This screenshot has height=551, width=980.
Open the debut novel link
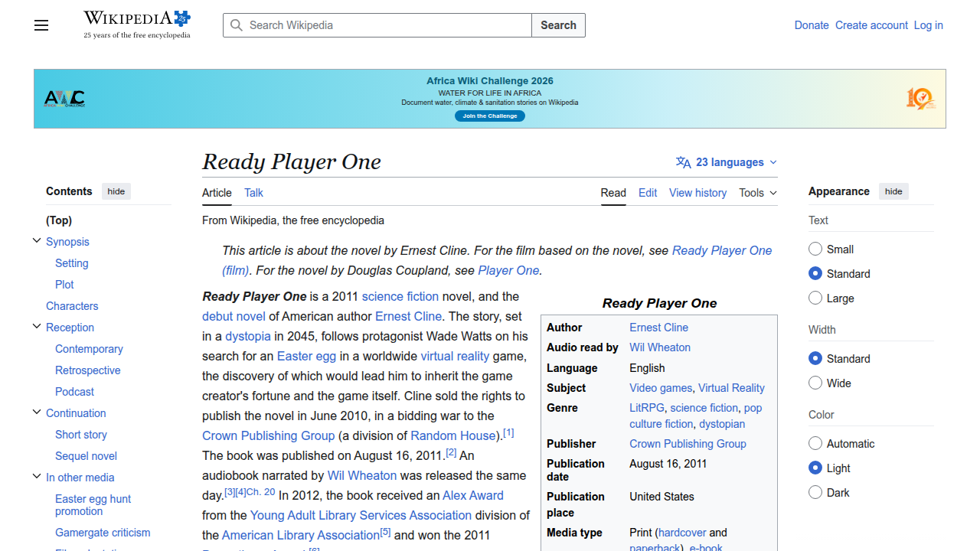[x=234, y=316]
